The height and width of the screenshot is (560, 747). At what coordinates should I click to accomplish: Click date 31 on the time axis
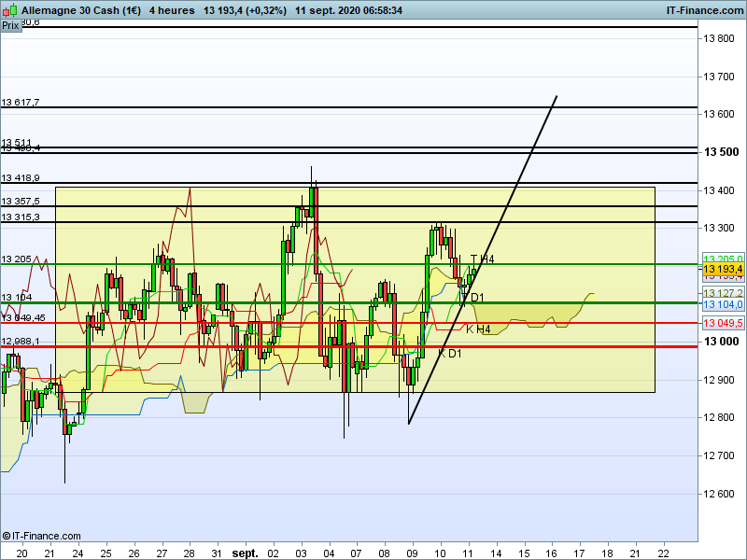click(x=218, y=553)
